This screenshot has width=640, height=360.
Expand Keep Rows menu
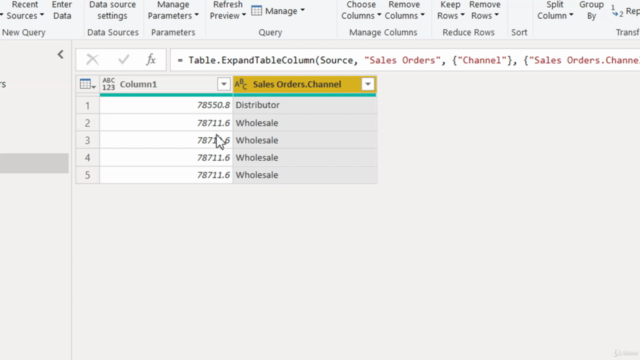pyautogui.click(x=451, y=11)
